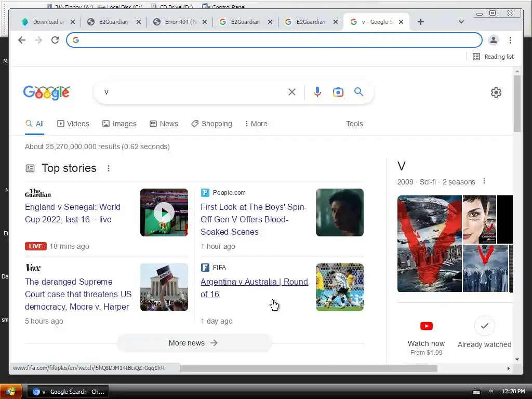Open the Gen V First Look article
Image resolution: width=532 pixels, height=399 pixels.
[x=254, y=219]
